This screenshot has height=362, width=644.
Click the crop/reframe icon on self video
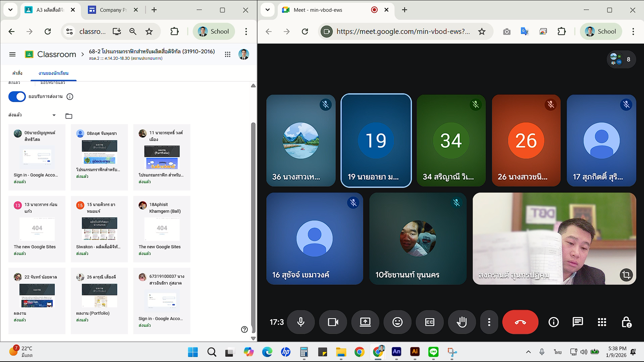coord(626,275)
